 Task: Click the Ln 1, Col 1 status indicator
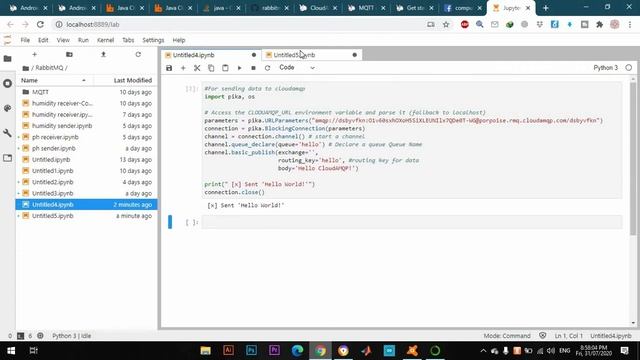(569, 336)
